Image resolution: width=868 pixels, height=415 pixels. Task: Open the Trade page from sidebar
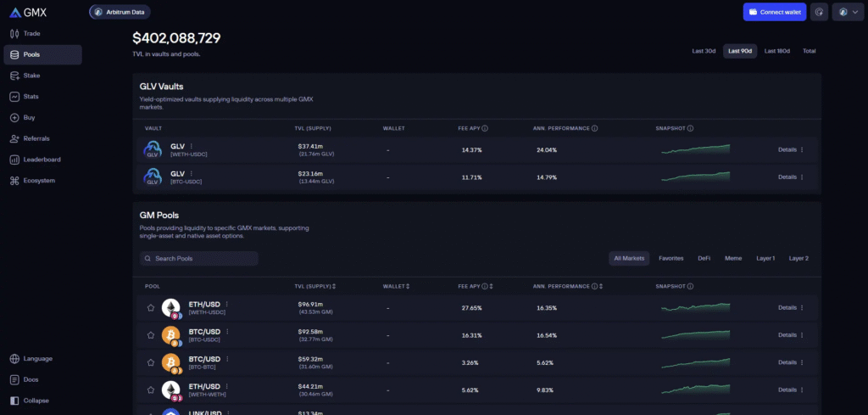tap(31, 34)
